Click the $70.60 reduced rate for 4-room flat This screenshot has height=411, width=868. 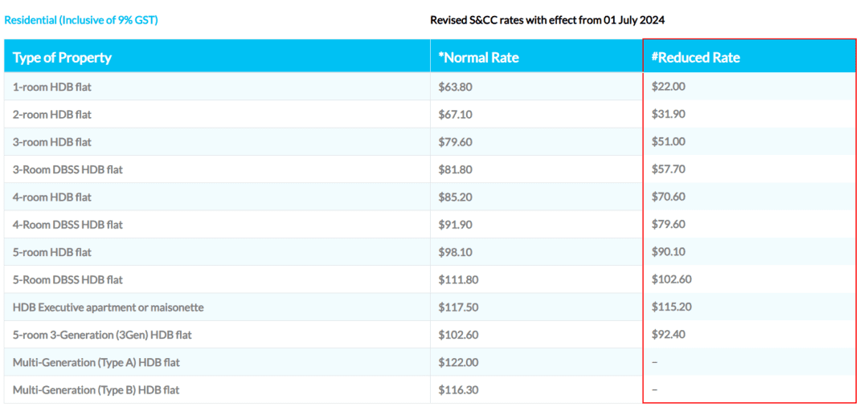[669, 197]
